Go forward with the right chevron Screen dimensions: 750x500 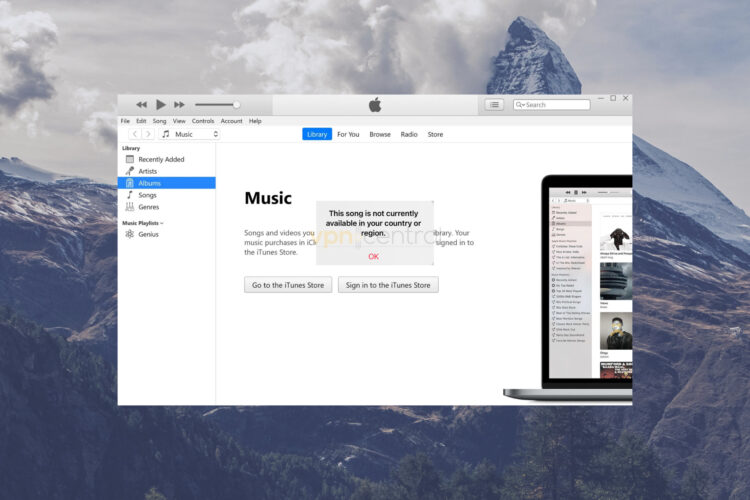pyautogui.click(x=148, y=134)
